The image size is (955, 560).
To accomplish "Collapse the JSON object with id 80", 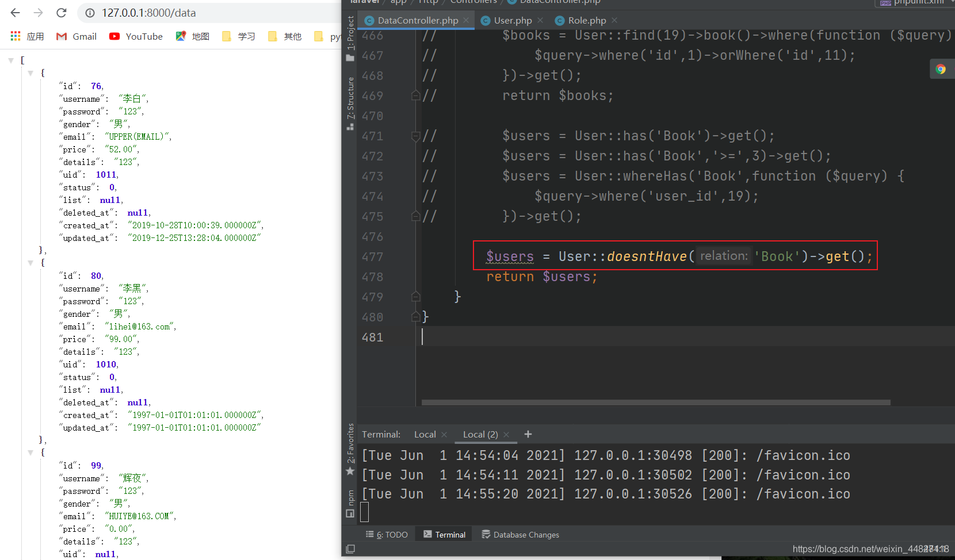I will coord(30,263).
